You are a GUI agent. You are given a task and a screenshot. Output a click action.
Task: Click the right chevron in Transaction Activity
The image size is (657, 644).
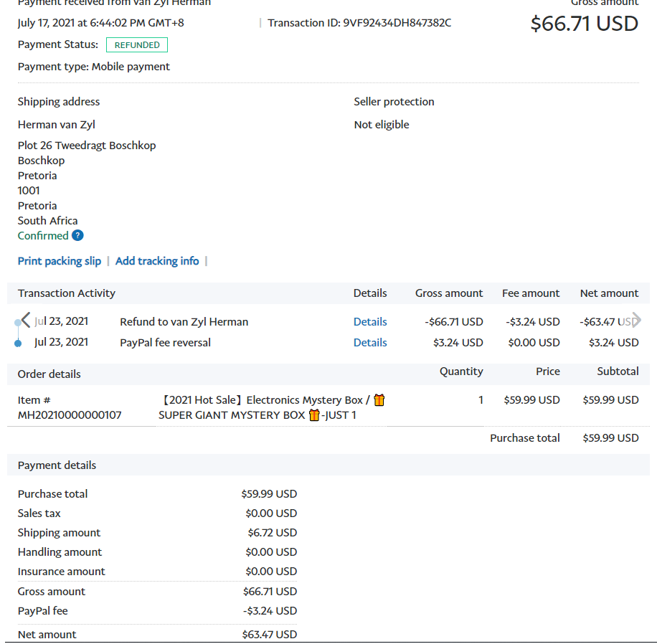coord(636,320)
